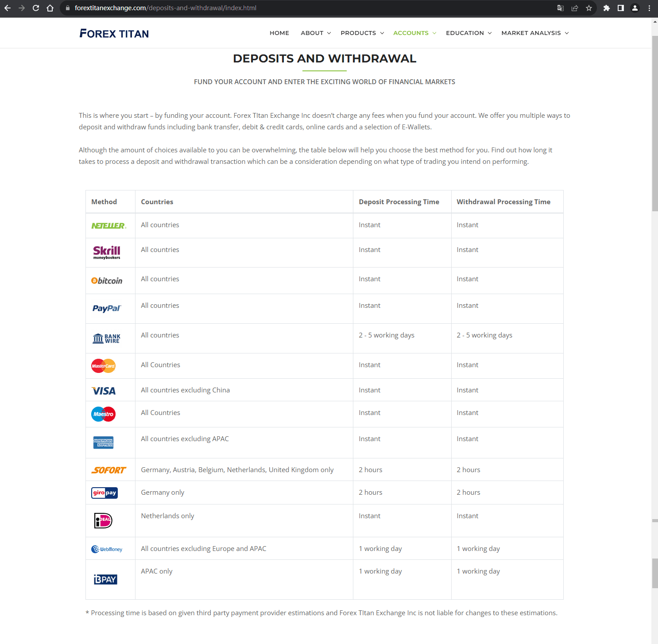
Task: Click the Maestro logo
Action: (x=104, y=414)
